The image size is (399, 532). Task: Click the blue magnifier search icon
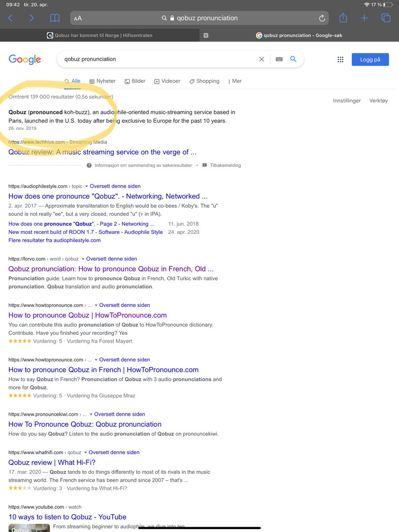(294, 59)
